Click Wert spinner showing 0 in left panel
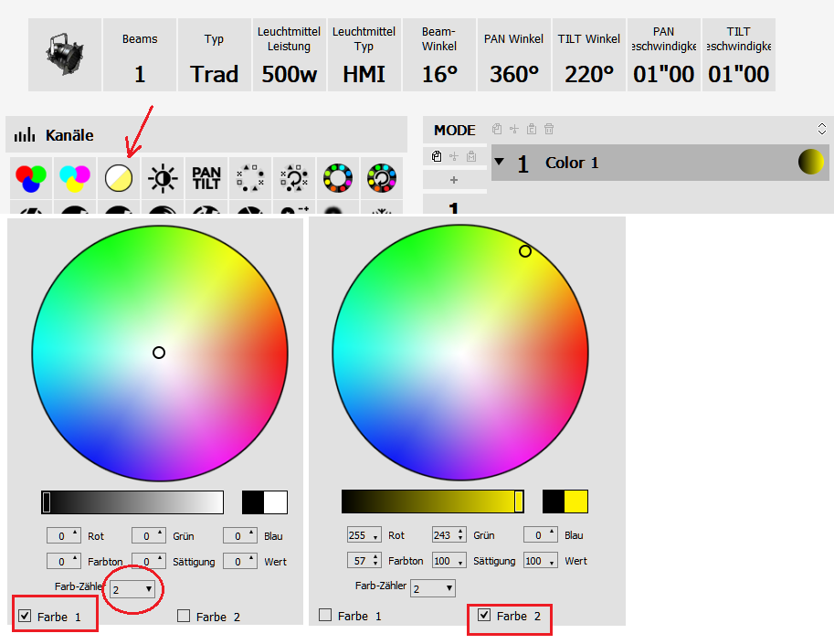The image size is (834, 644). pyautogui.click(x=240, y=561)
